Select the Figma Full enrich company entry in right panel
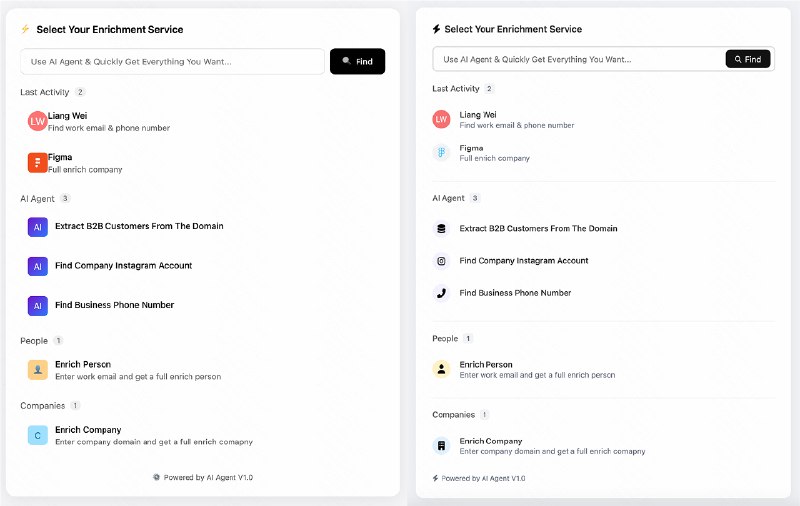The image size is (800, 506). click(494, 153)
